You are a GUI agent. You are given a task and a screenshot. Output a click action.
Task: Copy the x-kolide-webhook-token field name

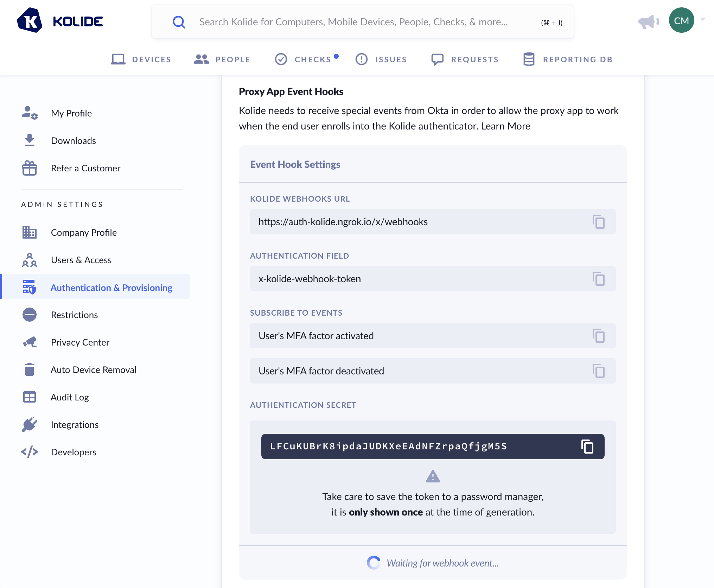[x=598, y=279]
